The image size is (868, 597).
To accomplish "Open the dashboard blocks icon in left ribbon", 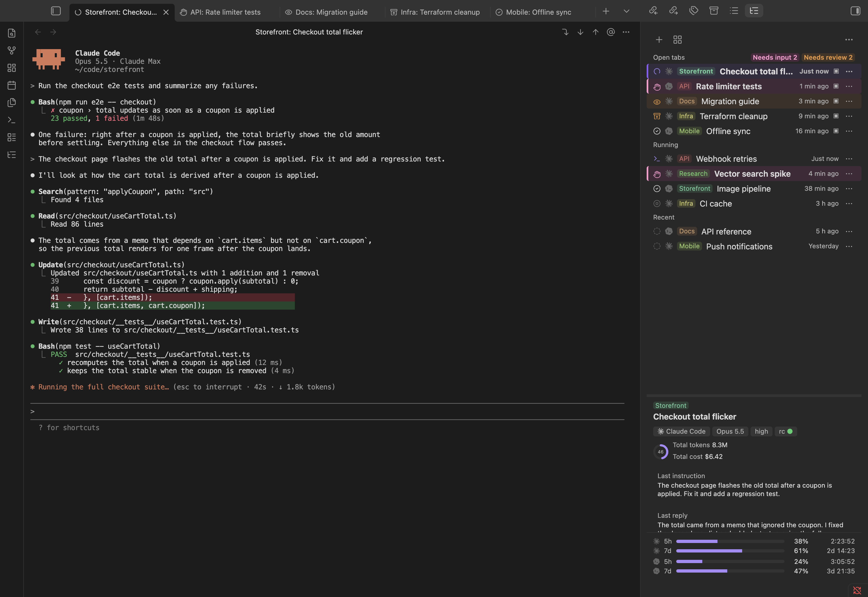I will (x=12, y=68).
